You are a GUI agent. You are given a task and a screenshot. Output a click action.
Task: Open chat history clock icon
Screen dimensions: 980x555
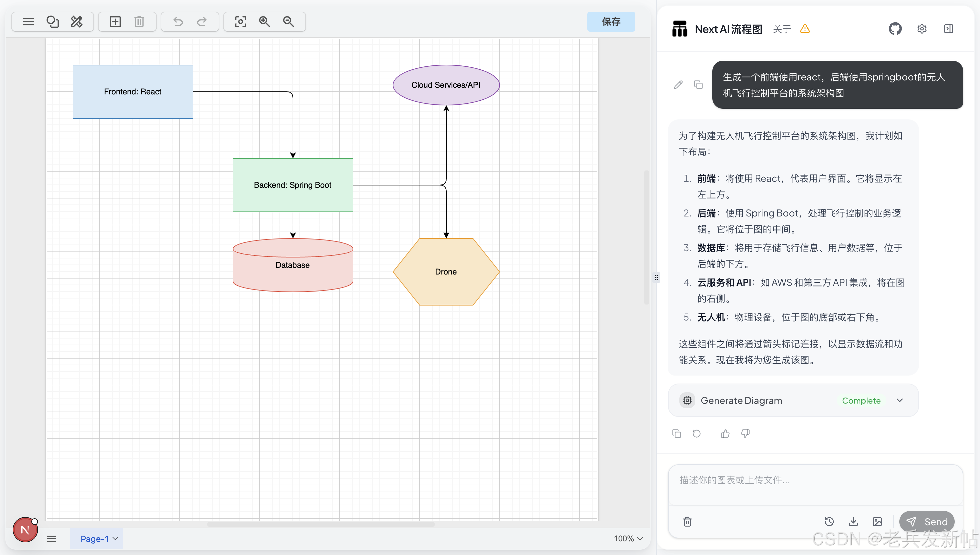click(829, 521)
